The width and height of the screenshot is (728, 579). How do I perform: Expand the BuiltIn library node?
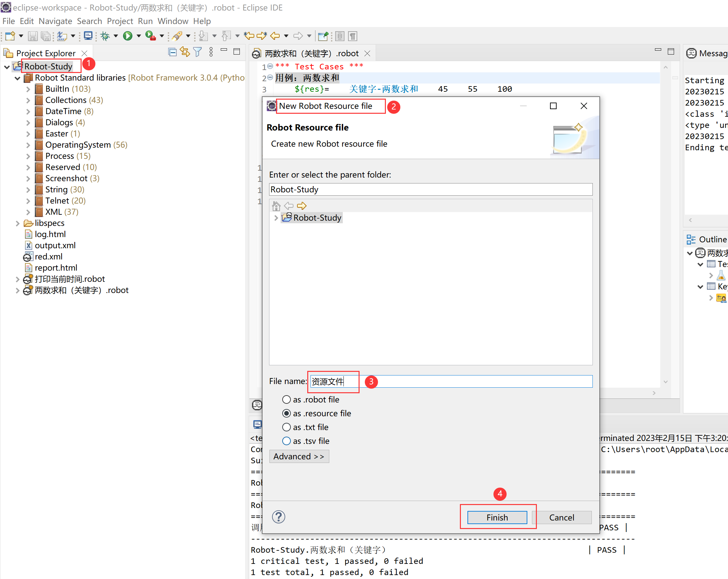[x=28, y=89]
